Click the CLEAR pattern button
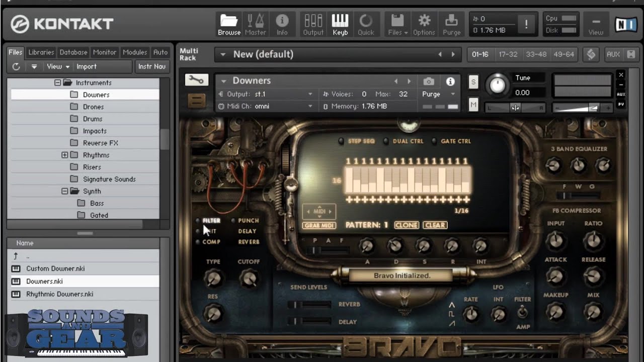 click(x=435, y=225)
